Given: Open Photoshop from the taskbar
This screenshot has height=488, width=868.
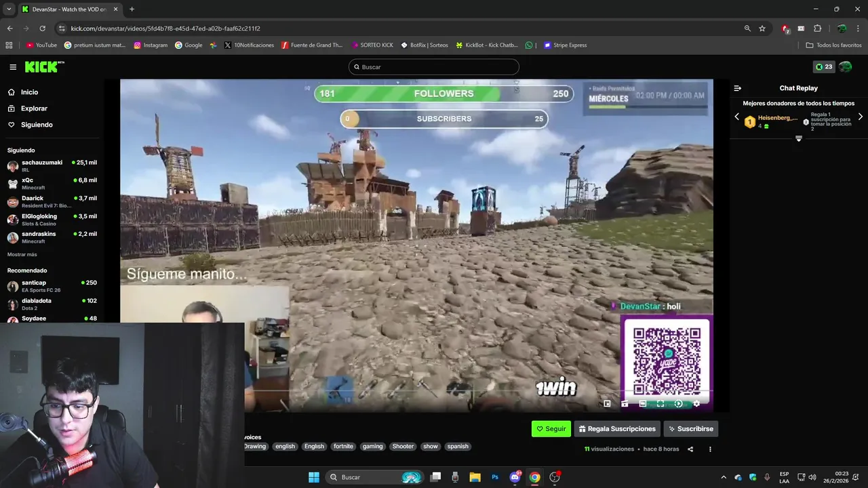Looking at the screenshot, I should (495, 477).
